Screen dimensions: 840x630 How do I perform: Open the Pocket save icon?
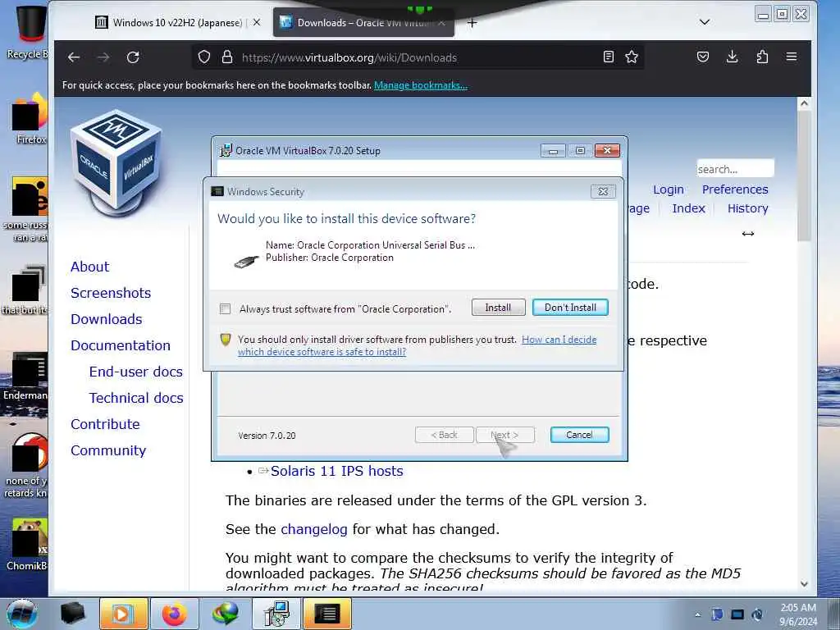[703, 57]
